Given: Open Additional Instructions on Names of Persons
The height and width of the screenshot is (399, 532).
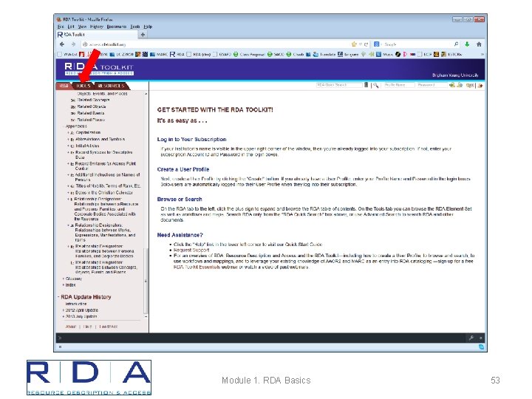Looking at the screenshot, I should pyautogui.click(x=108, y=177).
